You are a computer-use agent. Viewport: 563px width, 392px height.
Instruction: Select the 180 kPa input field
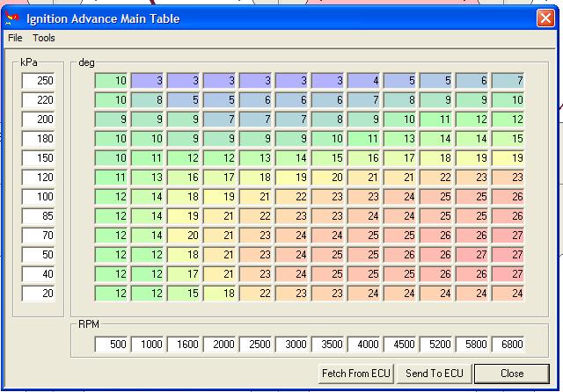tap(38, 139)
